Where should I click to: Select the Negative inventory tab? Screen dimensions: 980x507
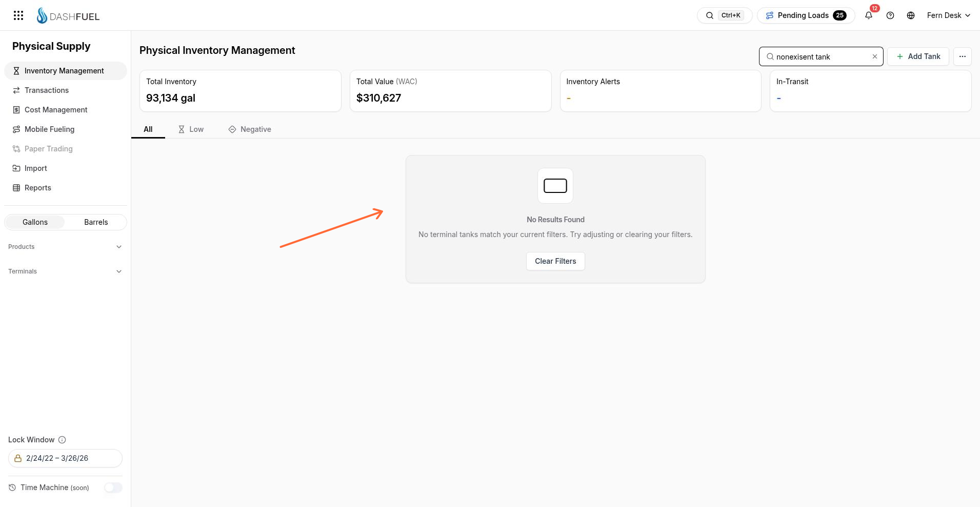[250, 129]
